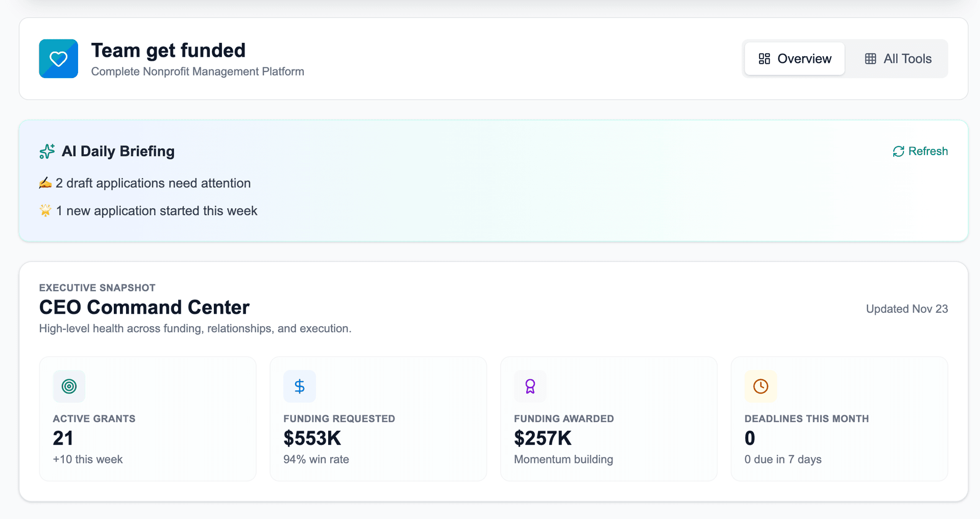
Task: Click the pencil icon on draft applications line
Action: coord(45,183)
